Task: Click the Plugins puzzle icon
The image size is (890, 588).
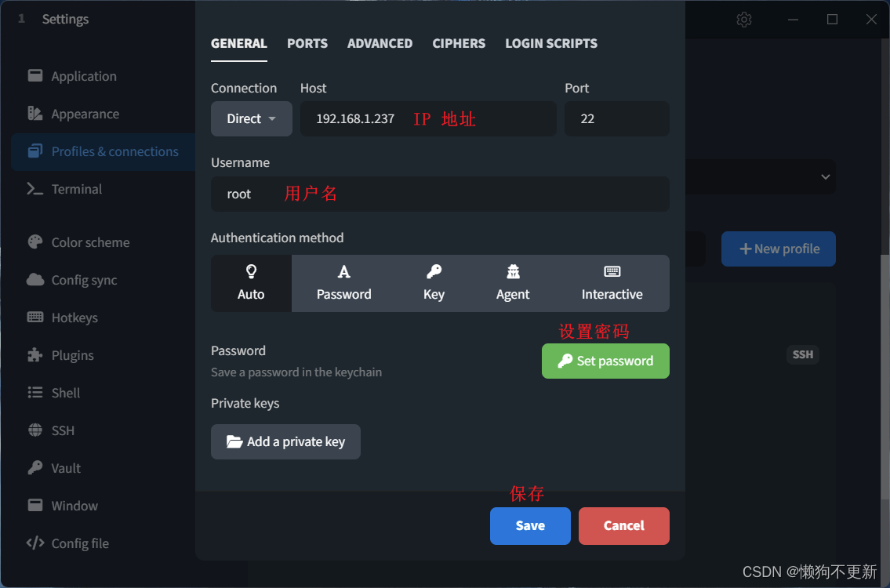Action: pos(35,354)
